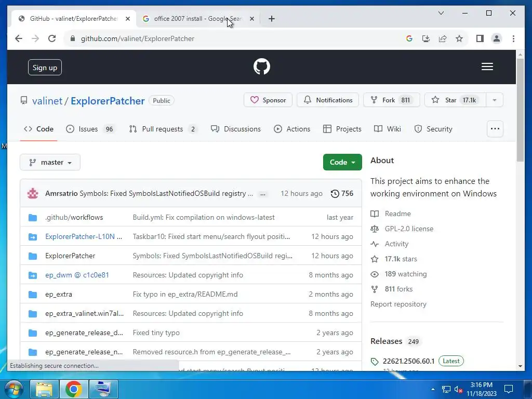532x399 pixels.
Task: Open Chrome side panel
Action: click(480, 38)
